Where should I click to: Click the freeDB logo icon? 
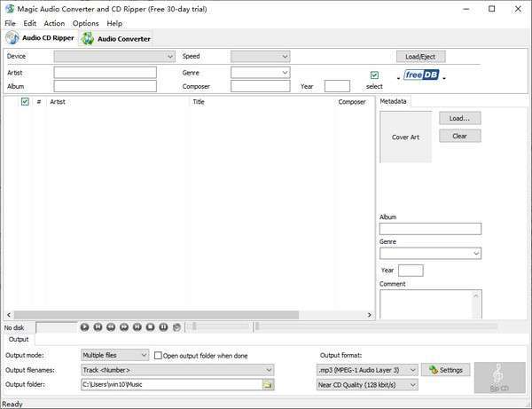[420, 75]
